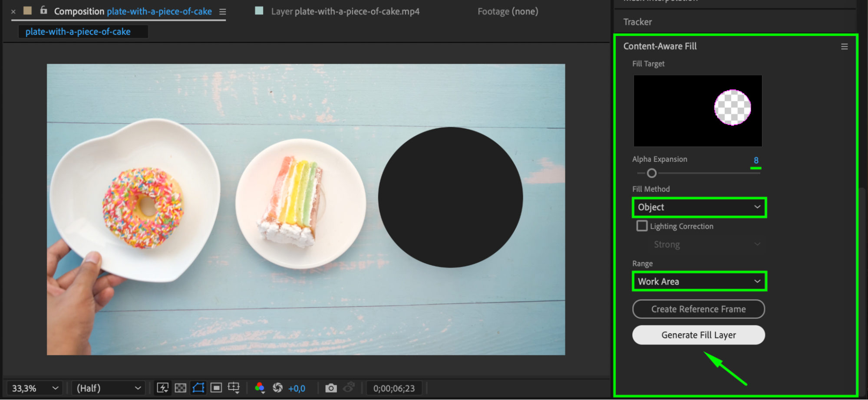868x400 pixels.
Task: Click the +0,0 exposure value
Action: point(297,388)
